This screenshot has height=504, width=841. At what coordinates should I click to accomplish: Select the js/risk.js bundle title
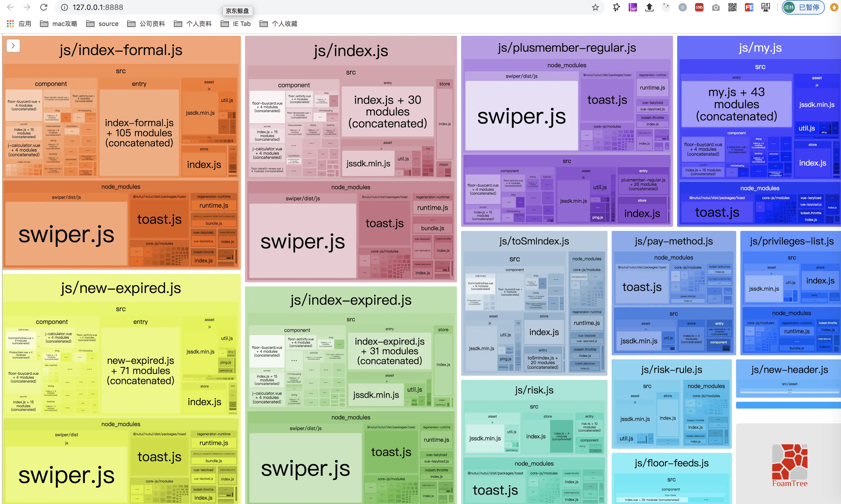tap(534, 390)
